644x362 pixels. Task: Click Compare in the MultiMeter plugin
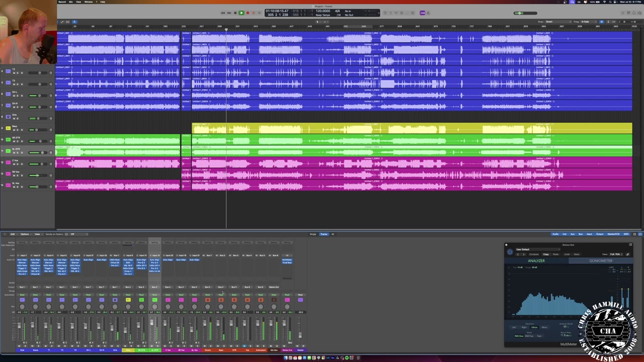534,254
